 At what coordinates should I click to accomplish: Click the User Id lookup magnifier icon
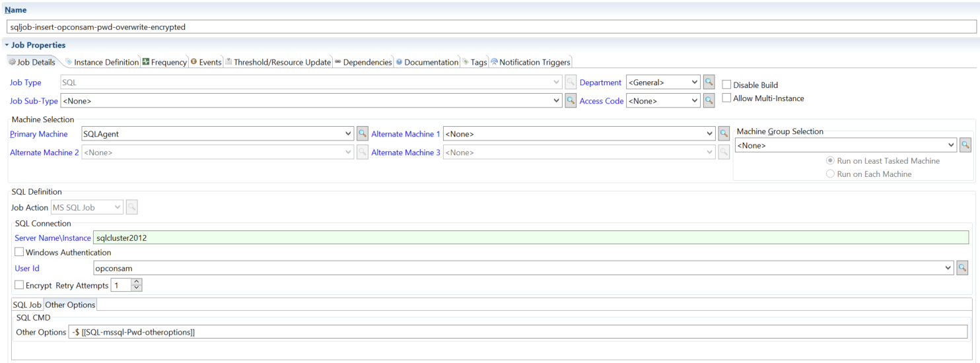coord(962,267)
